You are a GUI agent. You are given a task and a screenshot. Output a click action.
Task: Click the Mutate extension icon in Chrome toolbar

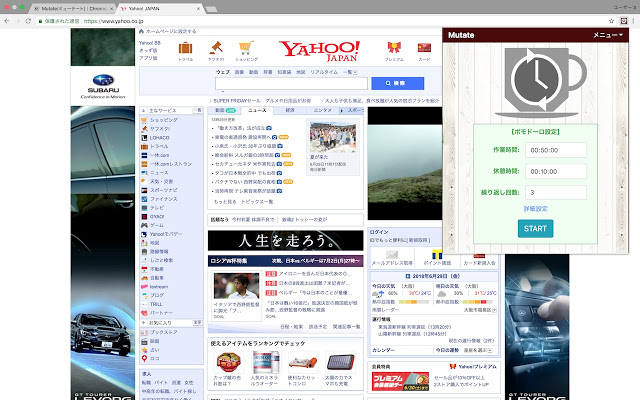(624, 21)
